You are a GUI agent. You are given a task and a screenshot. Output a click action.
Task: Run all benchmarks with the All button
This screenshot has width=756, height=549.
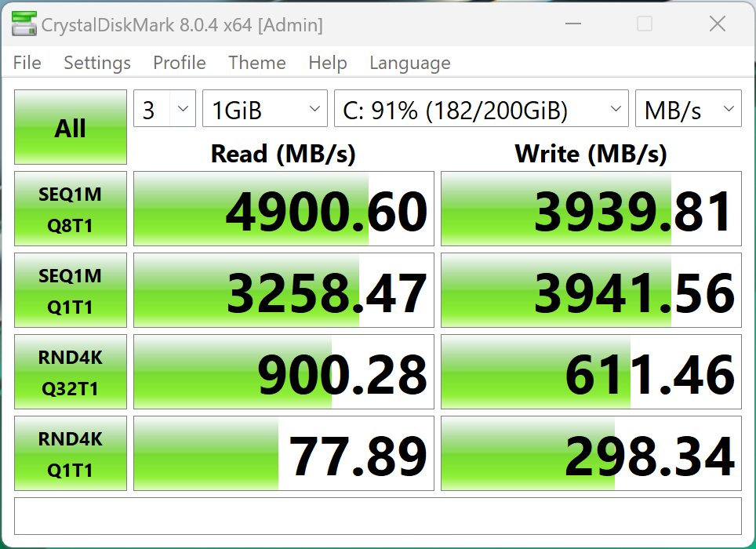click(71, 127)
